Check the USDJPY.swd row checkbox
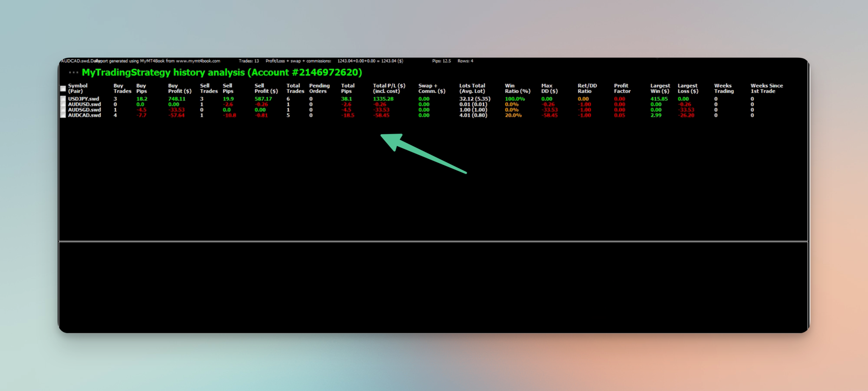The width and height of the screenshot is (868, 391). point(63,99)
